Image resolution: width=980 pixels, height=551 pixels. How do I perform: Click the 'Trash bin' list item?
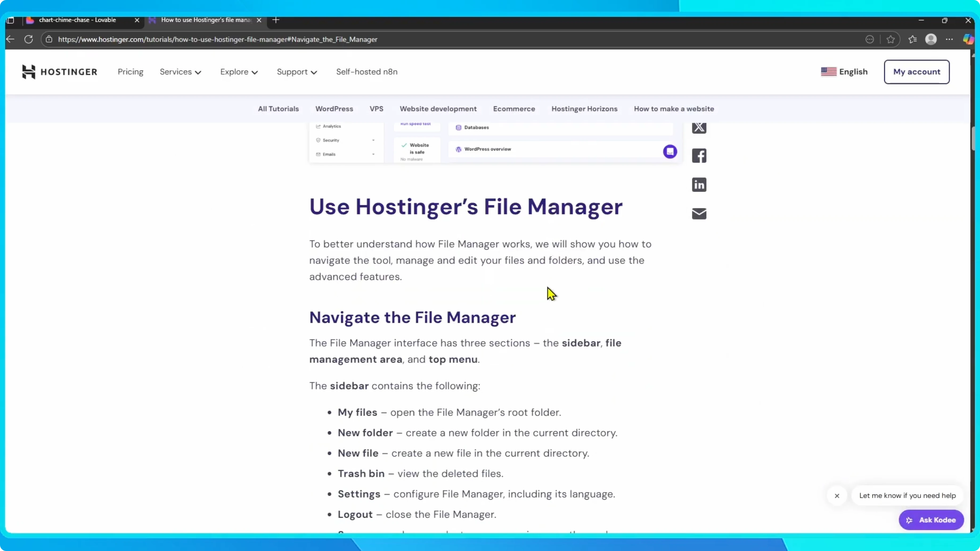420,474
